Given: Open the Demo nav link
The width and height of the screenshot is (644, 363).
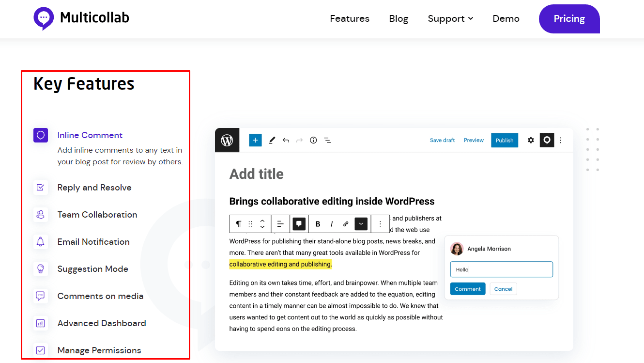Looking at the screenshot, I should pos(506,18).
